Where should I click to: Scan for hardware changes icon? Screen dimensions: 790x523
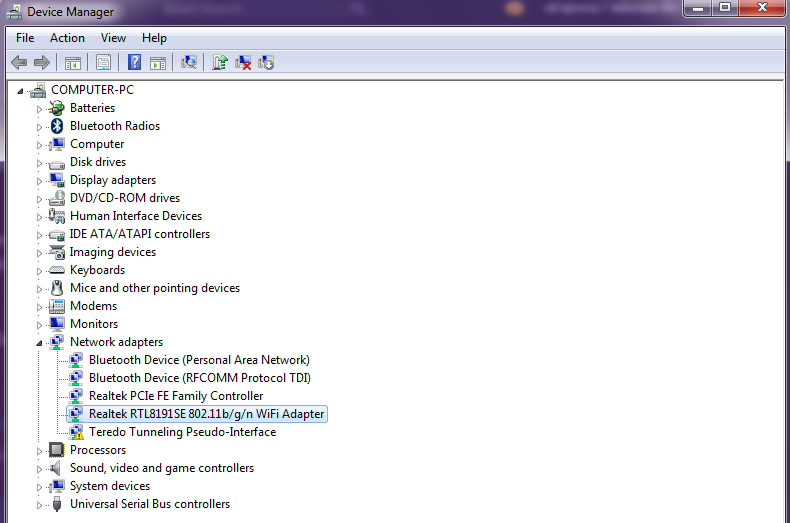[189, 62]
